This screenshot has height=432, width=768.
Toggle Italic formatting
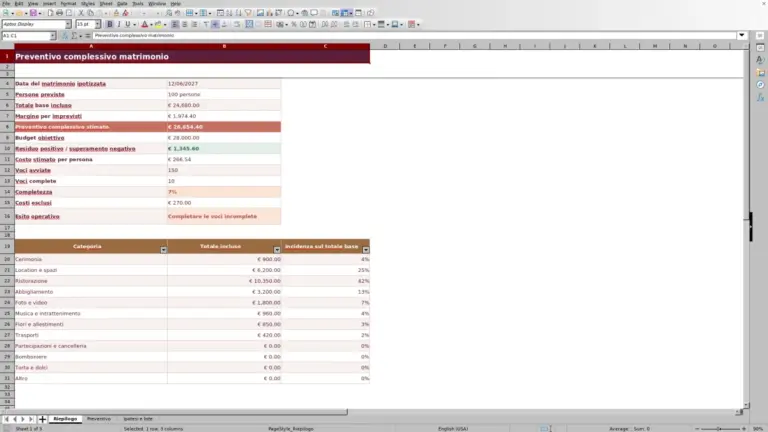pyautogui.click(x=119, y=24)
